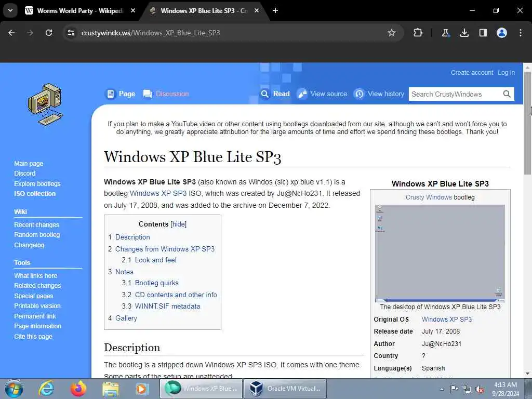Close the Worms World Party tab
This screenshot has width=532, height=399.
click(133, 11)
